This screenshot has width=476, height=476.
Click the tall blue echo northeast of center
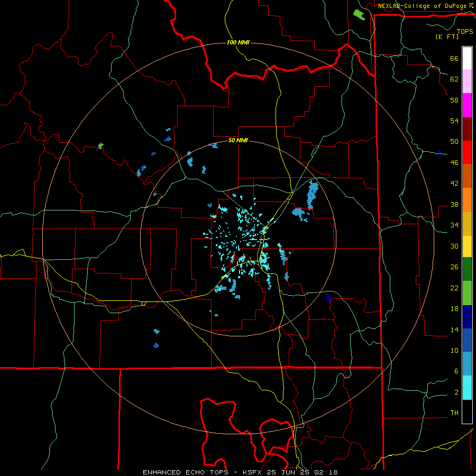coord(313,194)
